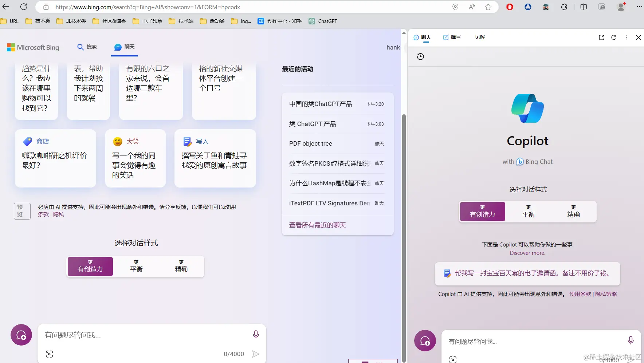Open the 社区&博客 bookmark folder
Screen dimensions: 644x363
[109, 21]
